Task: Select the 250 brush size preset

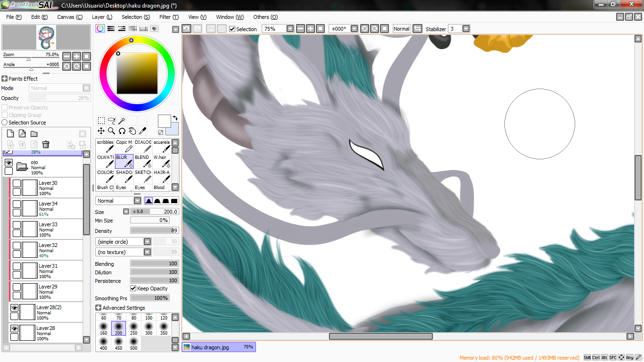Action: tap(133, 329)
